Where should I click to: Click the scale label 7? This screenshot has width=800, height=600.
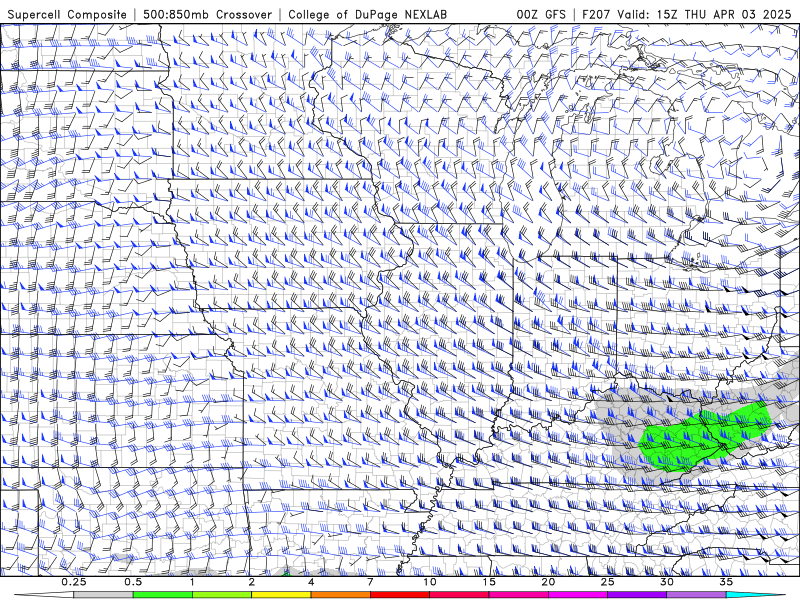370,582
